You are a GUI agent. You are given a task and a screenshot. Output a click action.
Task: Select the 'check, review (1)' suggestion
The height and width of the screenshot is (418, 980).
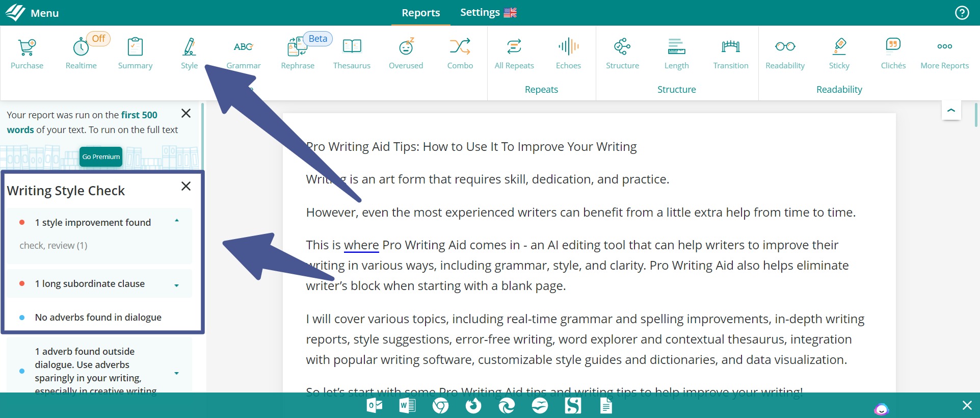pyautogui.click(x=54, y=246)
